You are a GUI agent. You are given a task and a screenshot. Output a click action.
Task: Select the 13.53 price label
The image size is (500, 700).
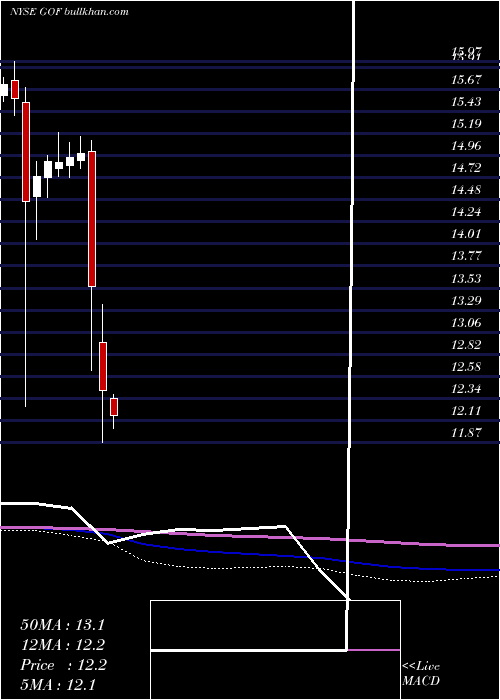coord(467,279)
